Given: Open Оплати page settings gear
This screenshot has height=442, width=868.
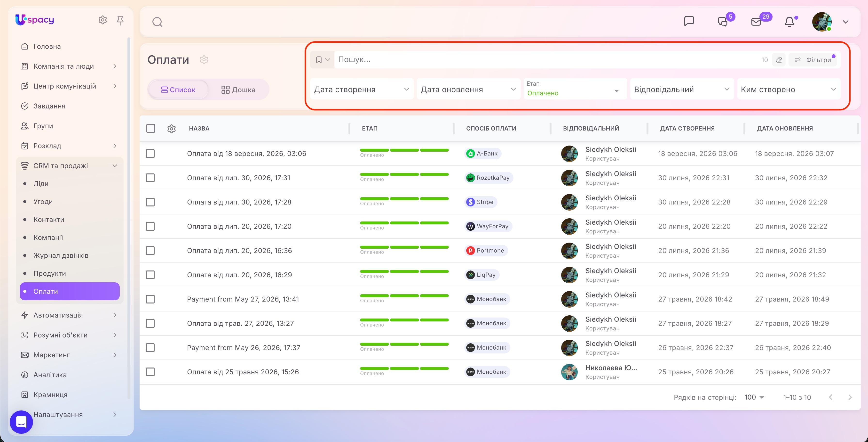Looking at the screenshot, I should pos(204,60).
